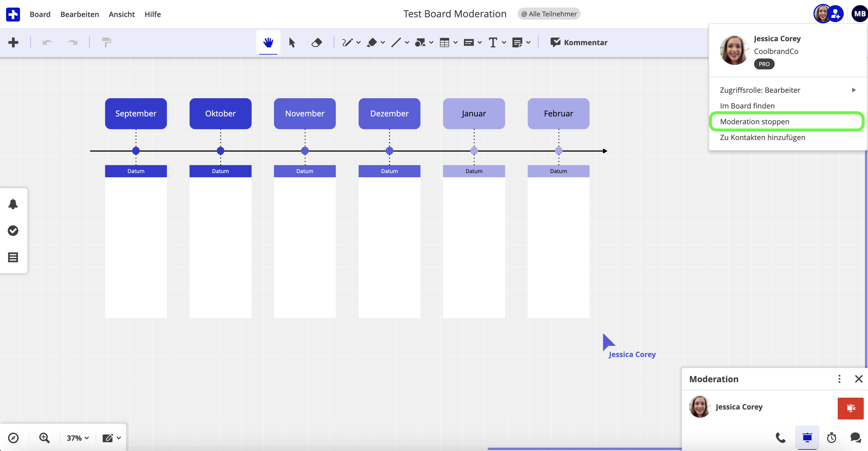The width and height of the screenshot is (868, 451).
Task: Click Zu Kontakten hinzufügen
Action: [763, 137]
